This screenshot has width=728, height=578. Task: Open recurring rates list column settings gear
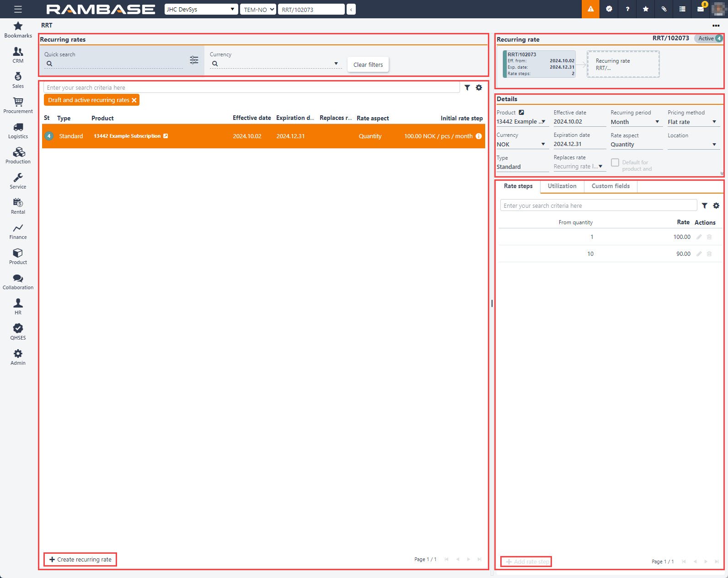click(x=479, y=87)
